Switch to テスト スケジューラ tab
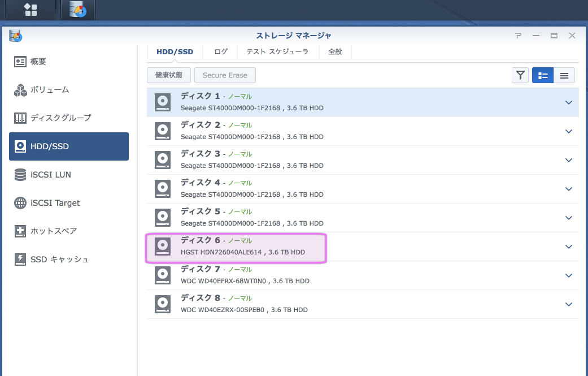The height and width of the screenshot is (376, 588). tap(277, 51)
